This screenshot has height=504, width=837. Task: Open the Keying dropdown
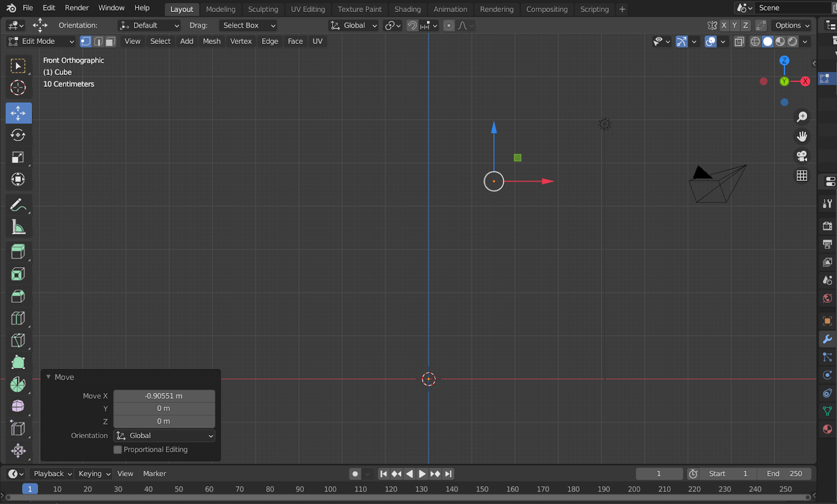point(94,474)
